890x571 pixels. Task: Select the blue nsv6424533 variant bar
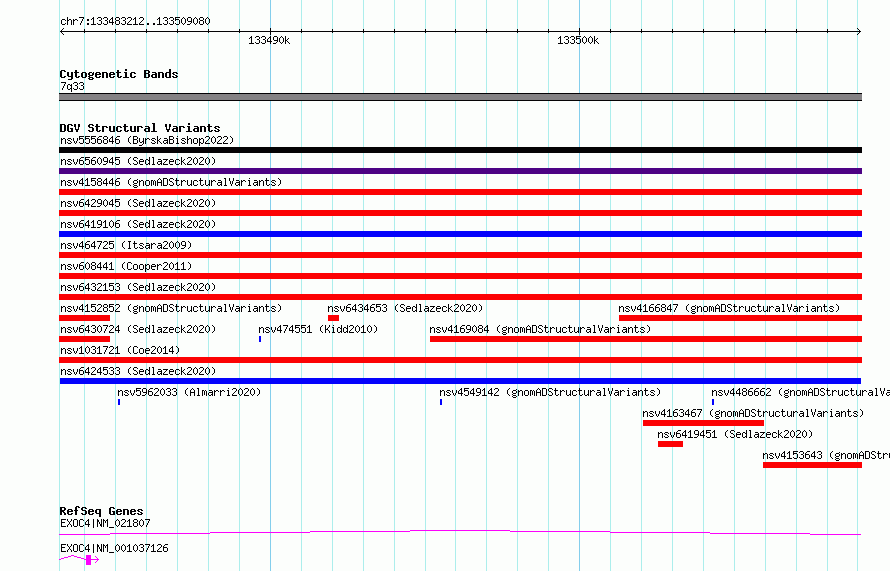point(460,381)
